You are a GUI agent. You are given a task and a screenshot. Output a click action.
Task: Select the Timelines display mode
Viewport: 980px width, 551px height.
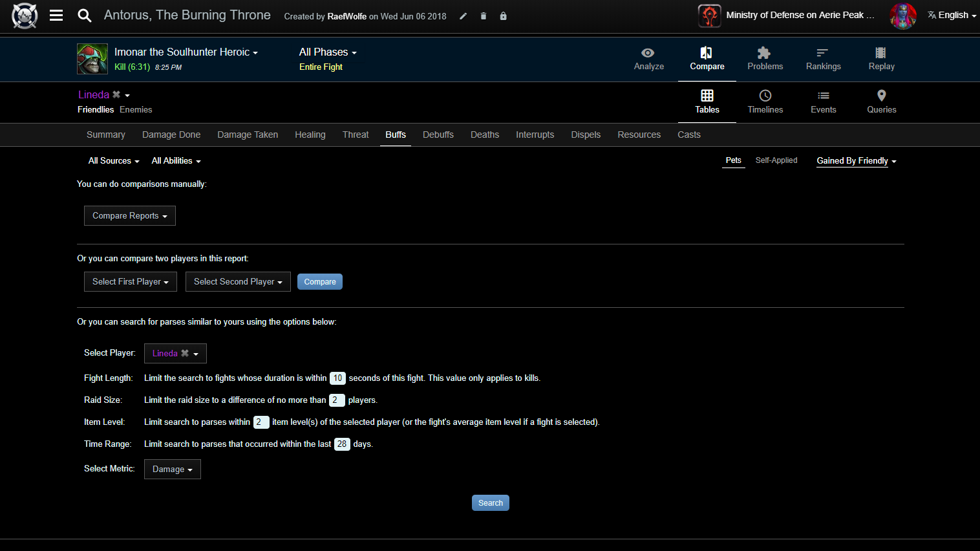(765, 102)
